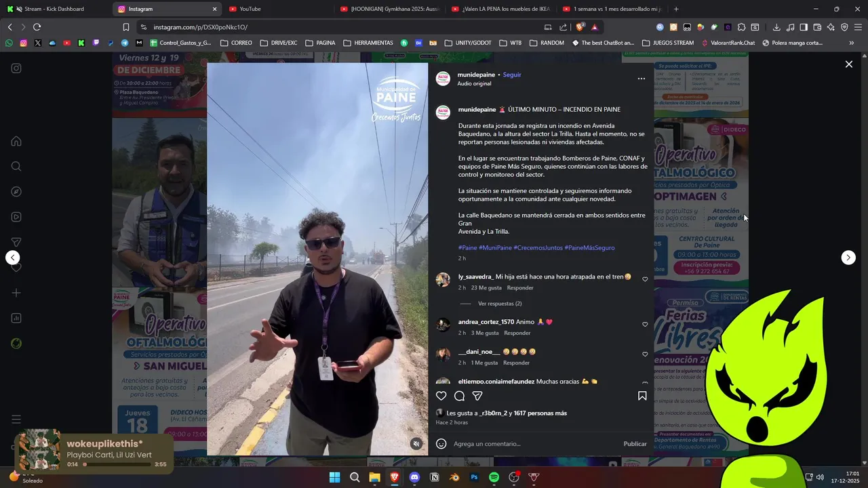Viewport: 868px width, 488px height.
Task: Expand Ver respuestas (2) replies
Action: tap(500, 304)
